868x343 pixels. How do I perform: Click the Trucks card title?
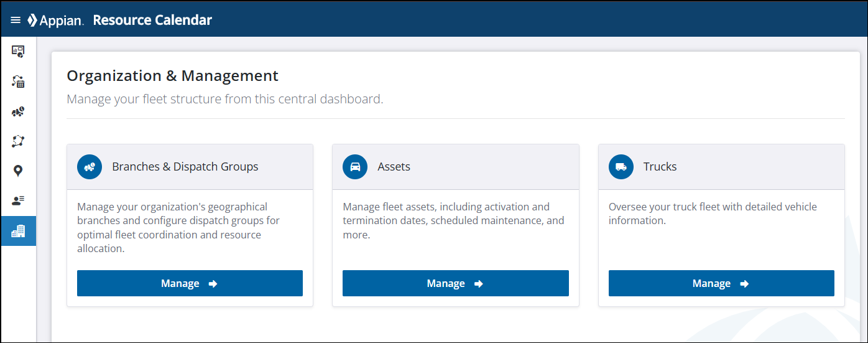click(x=660, y=167)
